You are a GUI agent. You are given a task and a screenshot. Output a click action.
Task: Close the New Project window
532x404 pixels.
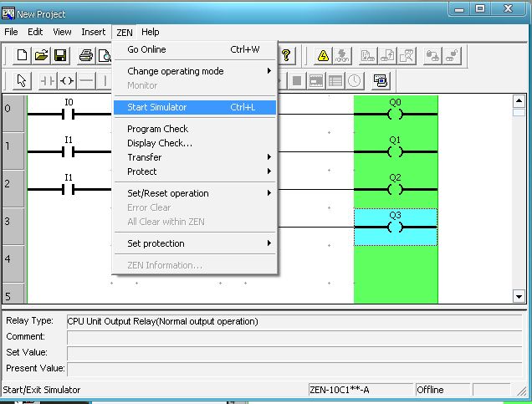click(508, 9)
